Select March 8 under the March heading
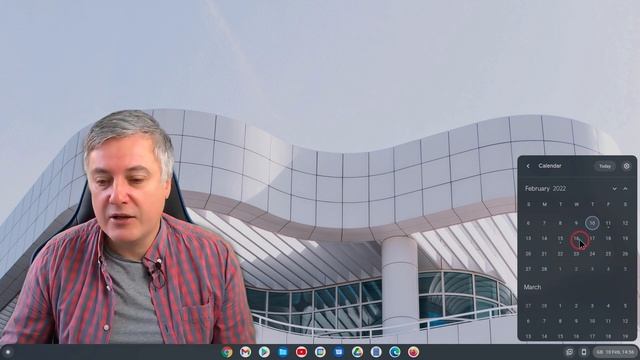Viewport: 640px width, 360px height. click(x=560, y=322)
